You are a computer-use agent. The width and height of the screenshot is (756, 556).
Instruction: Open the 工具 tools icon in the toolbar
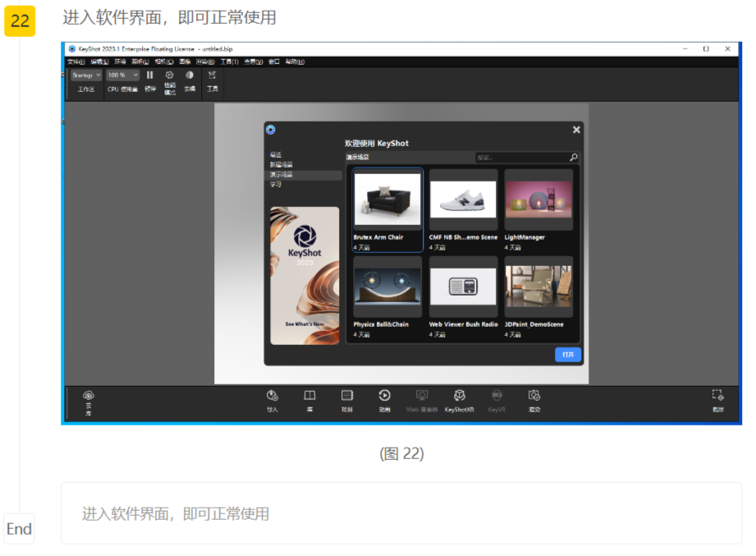pyautogui.click(x=212, y=76)
